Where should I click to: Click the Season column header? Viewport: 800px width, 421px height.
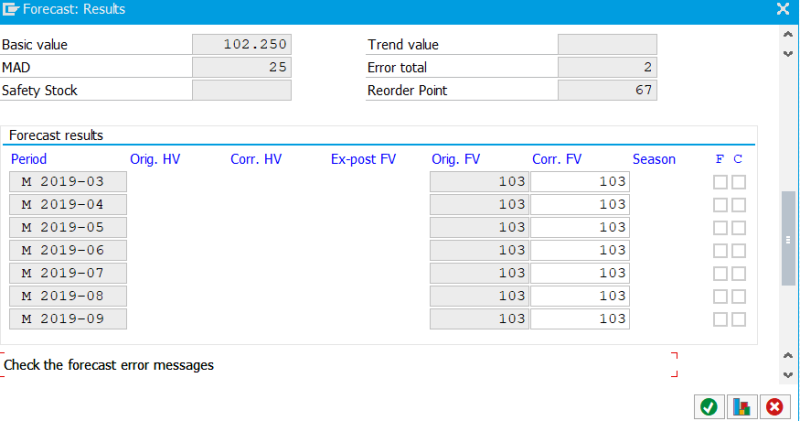(x=654, y=159)
